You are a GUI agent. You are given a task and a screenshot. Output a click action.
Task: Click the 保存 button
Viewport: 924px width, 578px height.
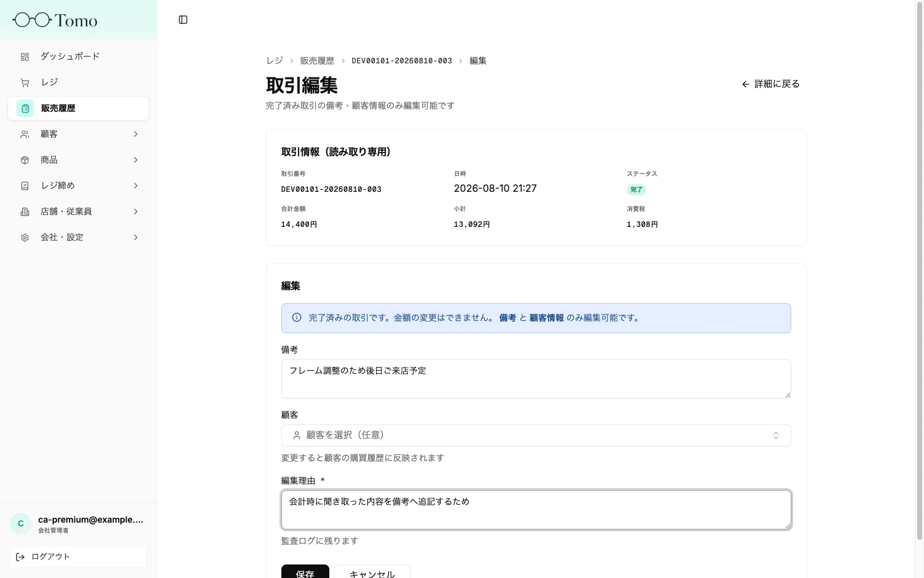point(305,573)
